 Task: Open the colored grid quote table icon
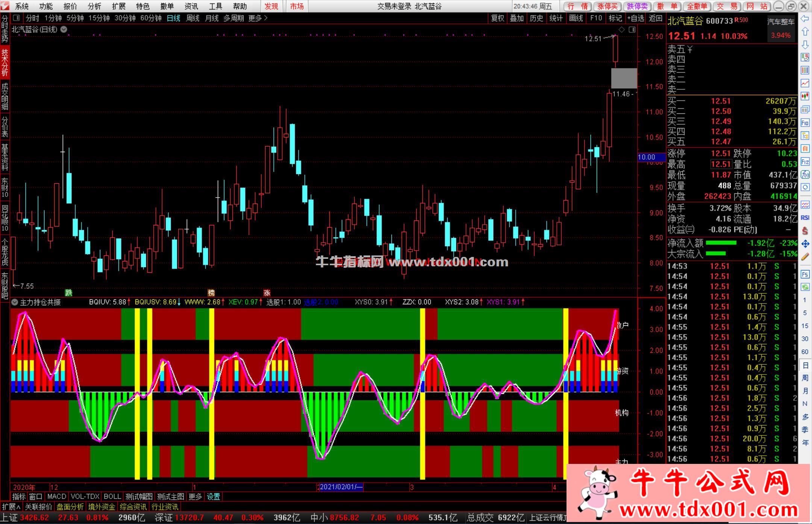(x=805, y=70)
